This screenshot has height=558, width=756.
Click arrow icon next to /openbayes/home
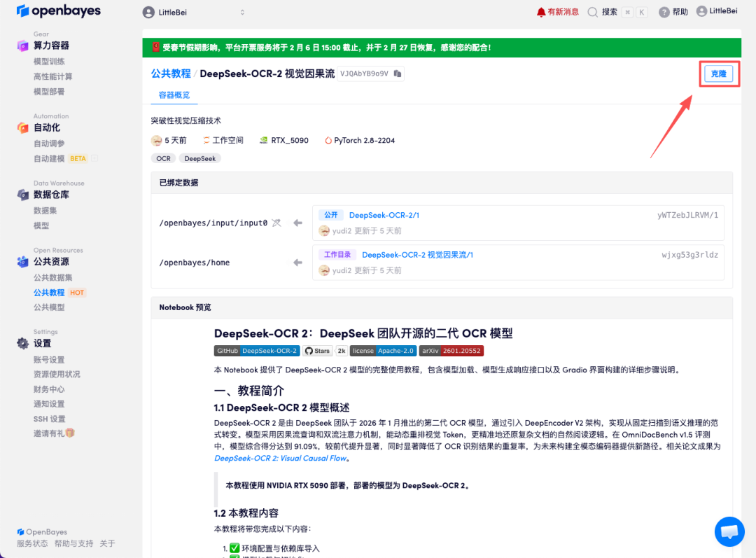click(298, 263)
